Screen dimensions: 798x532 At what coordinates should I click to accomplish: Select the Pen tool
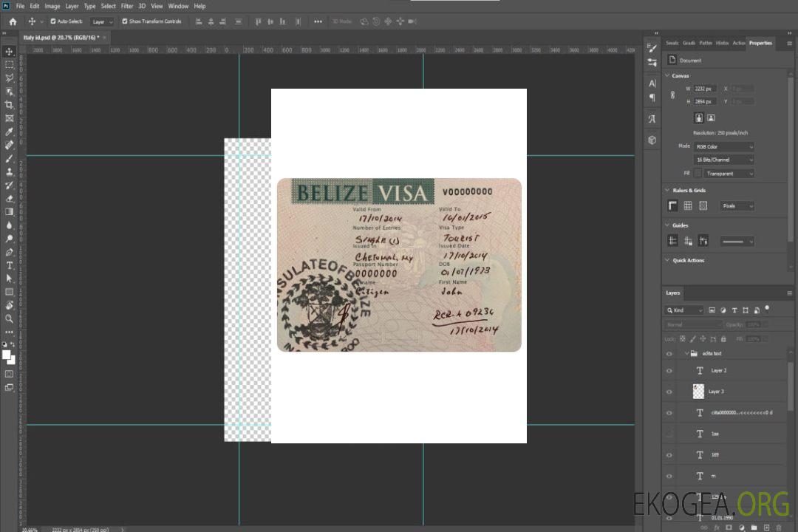point(9,252)
